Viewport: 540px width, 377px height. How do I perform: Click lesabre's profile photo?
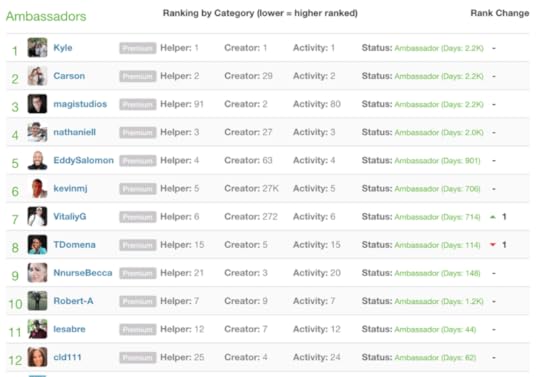point(37,329)
